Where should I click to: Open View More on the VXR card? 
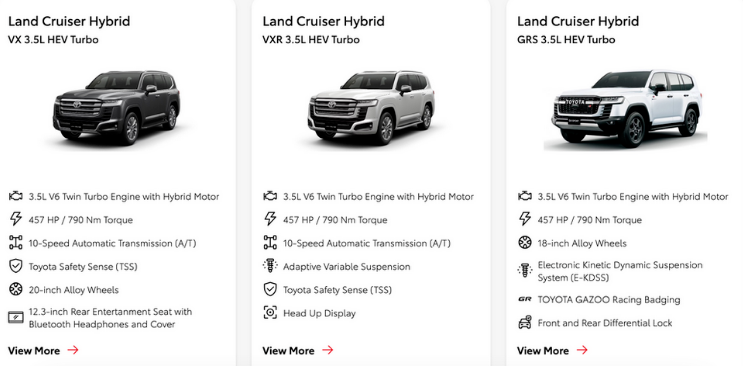coord(298,351)
